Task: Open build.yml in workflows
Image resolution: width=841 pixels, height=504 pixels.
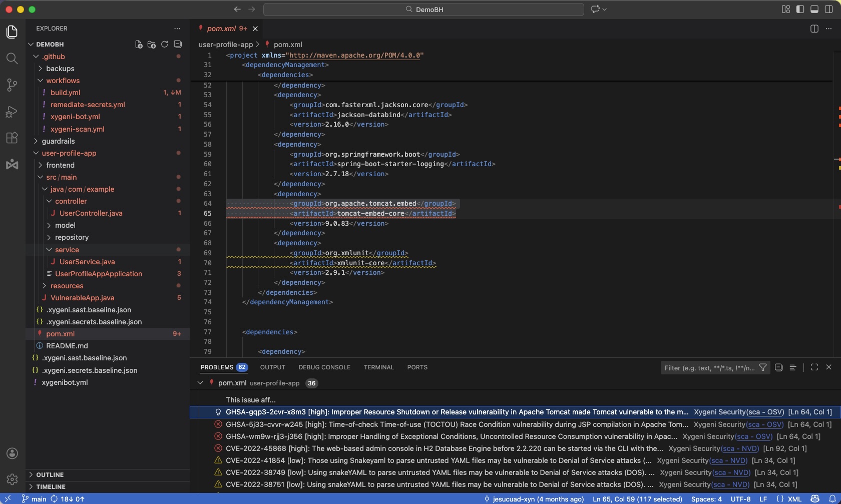Action: coord(65,93)
